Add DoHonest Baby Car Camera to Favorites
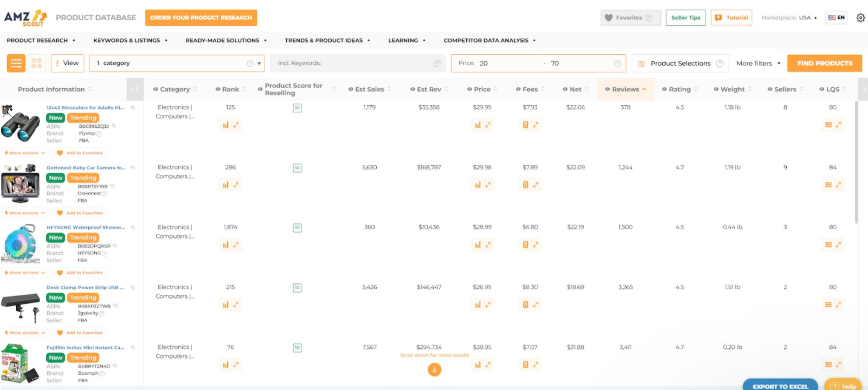 (80, 213)
